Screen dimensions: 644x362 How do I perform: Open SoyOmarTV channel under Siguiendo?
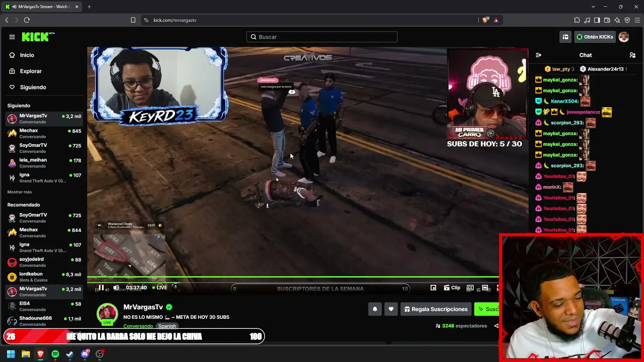[x=44, y=148]
